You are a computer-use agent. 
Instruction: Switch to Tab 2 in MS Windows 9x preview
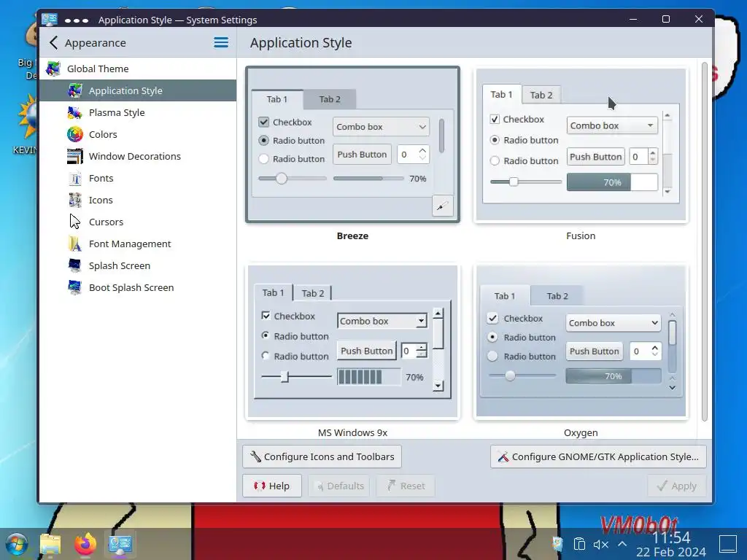[x=312, y=293]
